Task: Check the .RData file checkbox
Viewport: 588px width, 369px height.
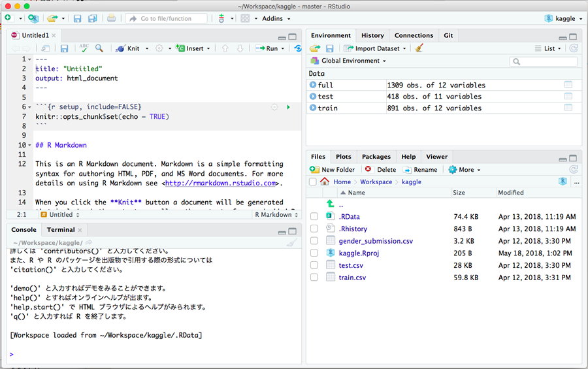Action: coord(314,216)
